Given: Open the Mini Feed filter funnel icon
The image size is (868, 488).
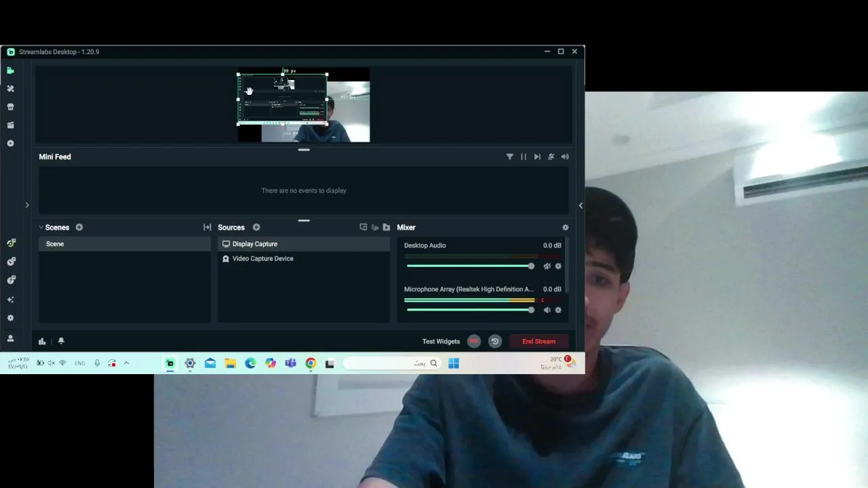Looking at the screenshot, I should click(510, 157).
